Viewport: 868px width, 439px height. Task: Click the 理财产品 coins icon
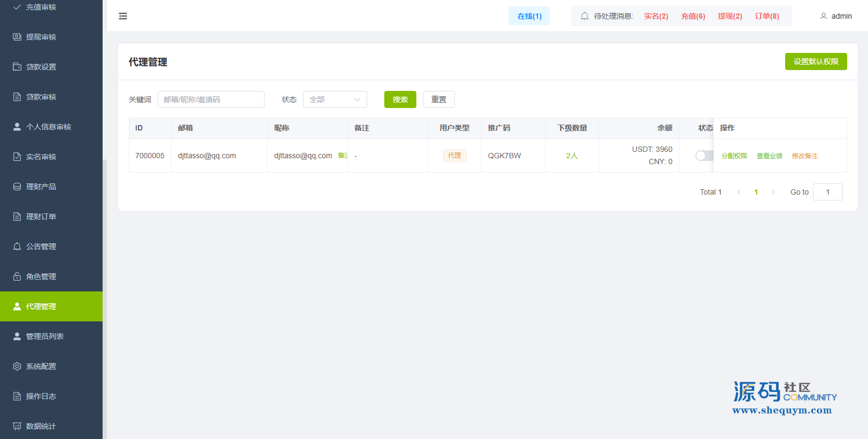pyautogui.click(x=17, y=187)
